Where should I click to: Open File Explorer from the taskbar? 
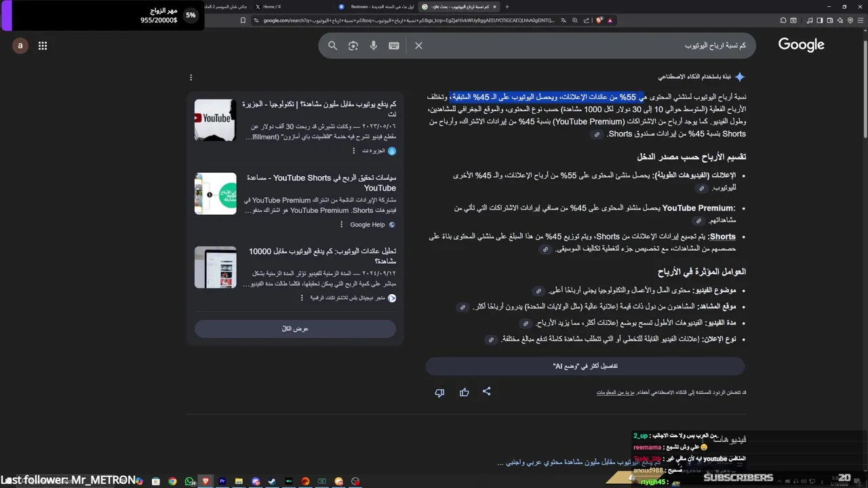pos(239,481)
